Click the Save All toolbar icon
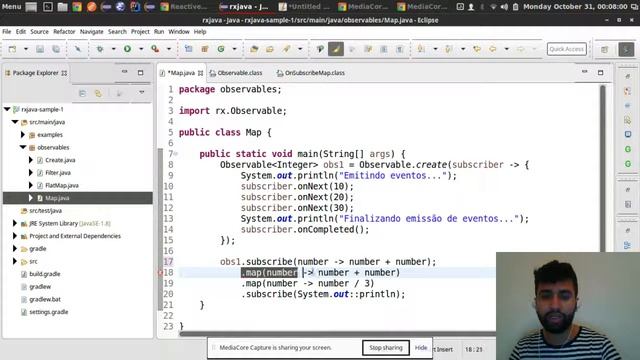Screen dimensions: 640x360 click(x=56, y=49)
